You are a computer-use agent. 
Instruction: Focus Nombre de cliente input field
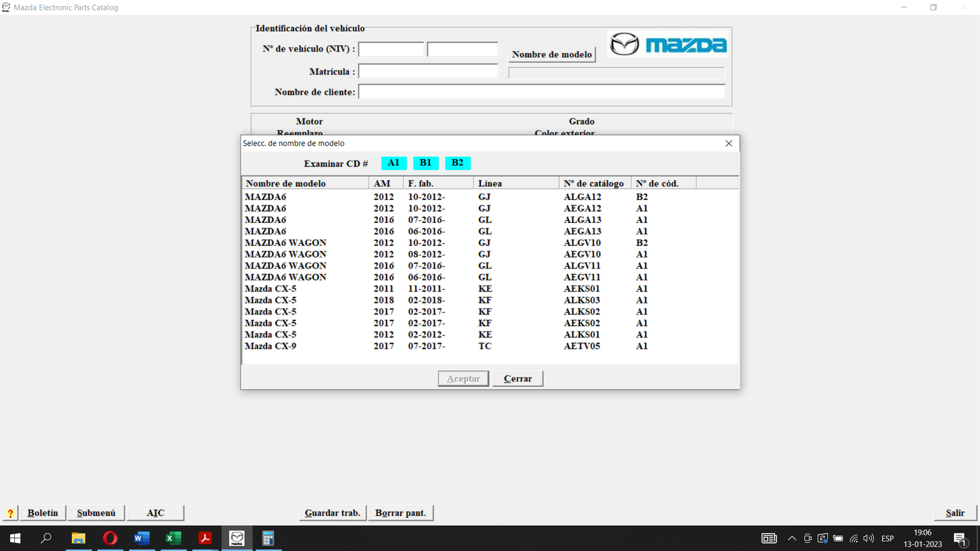click(541, 91)
